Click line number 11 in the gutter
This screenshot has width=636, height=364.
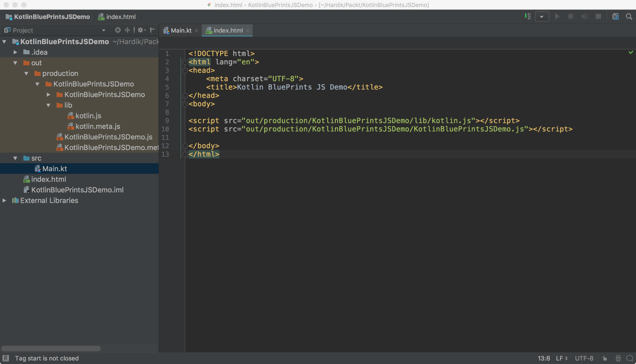pos(165,138)
